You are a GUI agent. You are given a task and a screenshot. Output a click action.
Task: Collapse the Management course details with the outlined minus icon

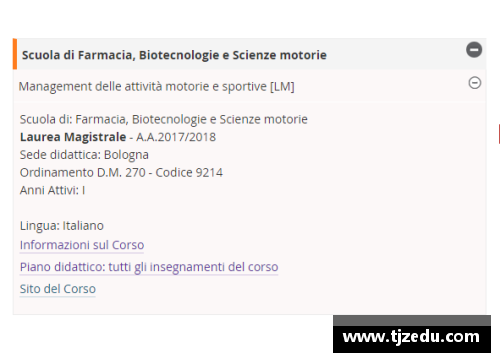point(475,83)
